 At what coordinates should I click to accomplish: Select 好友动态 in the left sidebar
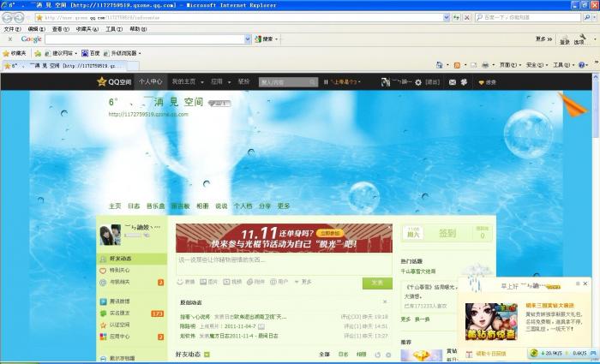[x=132, y=259]
